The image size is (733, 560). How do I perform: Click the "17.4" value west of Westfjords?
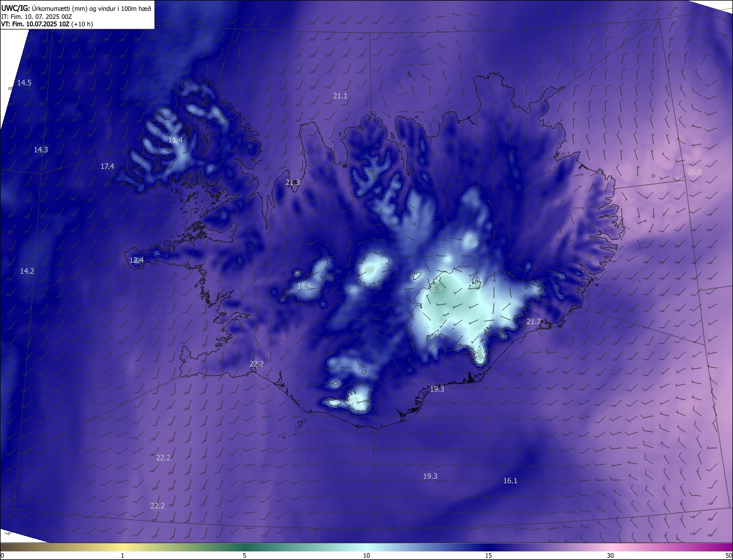[107, 167]
